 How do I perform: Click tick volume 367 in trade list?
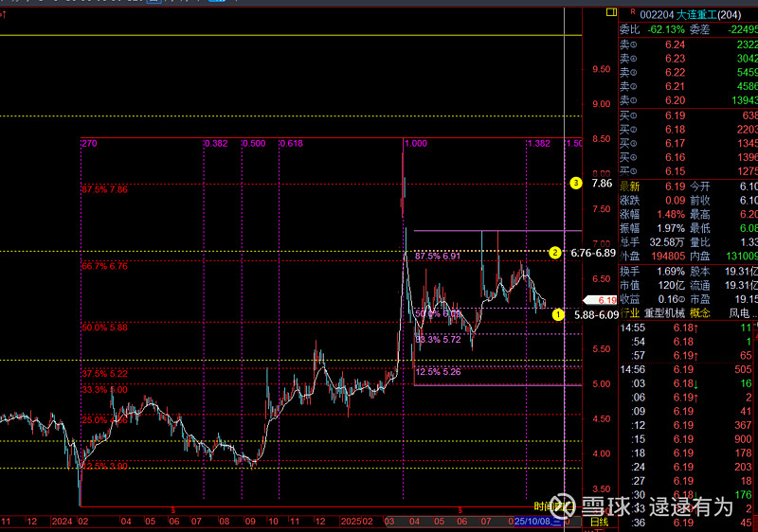(x=743, y=425)
